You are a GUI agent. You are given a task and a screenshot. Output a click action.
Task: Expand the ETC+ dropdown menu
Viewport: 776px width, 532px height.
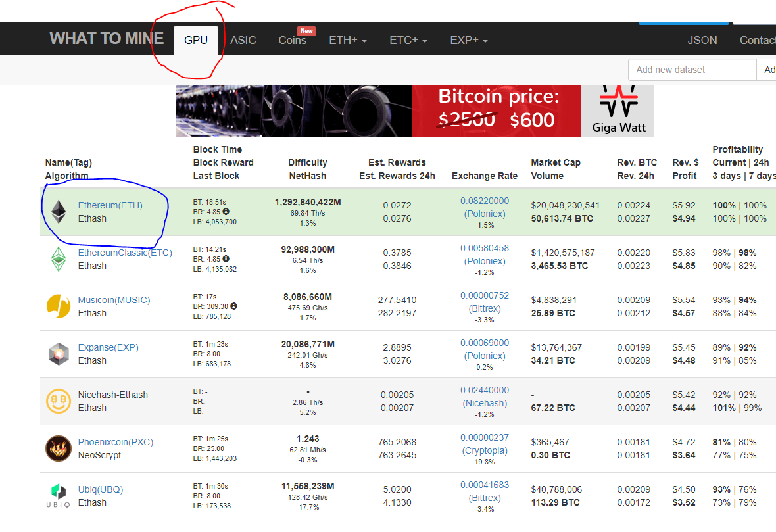408,40
